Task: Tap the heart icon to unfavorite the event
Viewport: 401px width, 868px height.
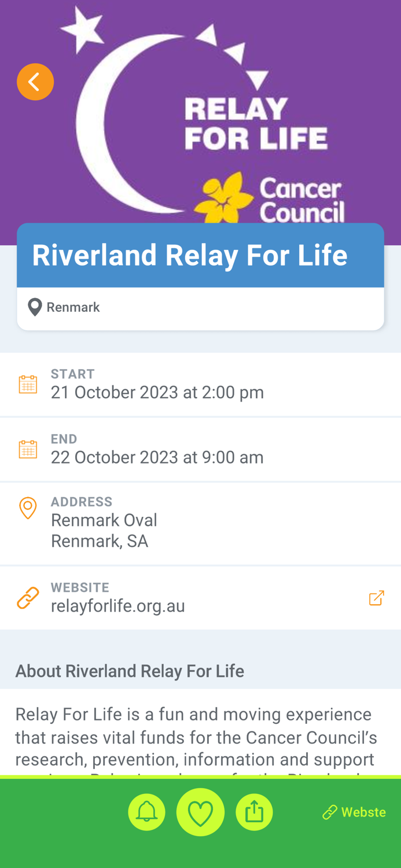Action: [x=200, y=811]
